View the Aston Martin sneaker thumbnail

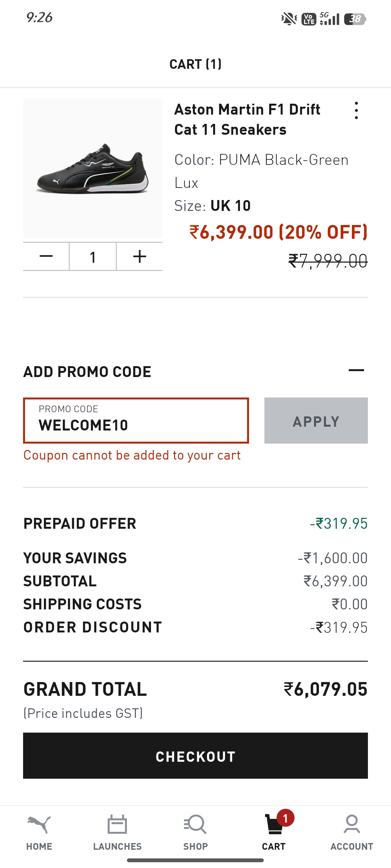(x=93, y=168)
